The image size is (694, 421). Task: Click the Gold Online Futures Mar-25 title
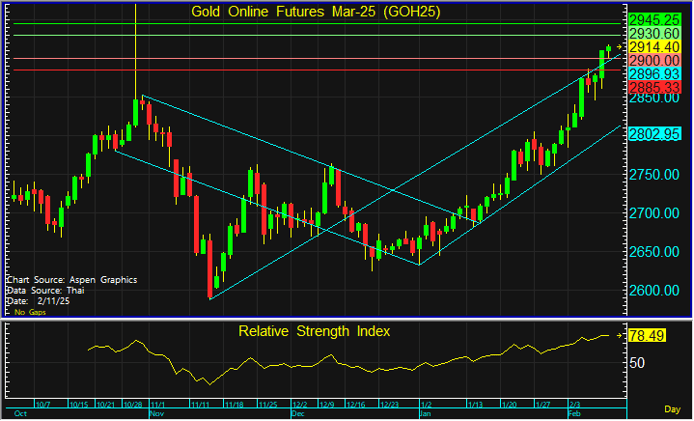click(x=315, y=12)
